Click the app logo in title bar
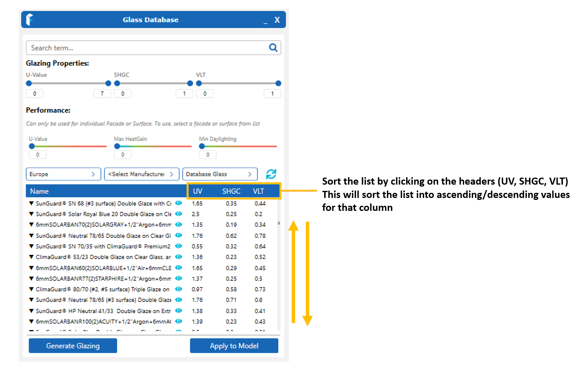The width and height of the screenshot is (588, 372). coord(29,20)
